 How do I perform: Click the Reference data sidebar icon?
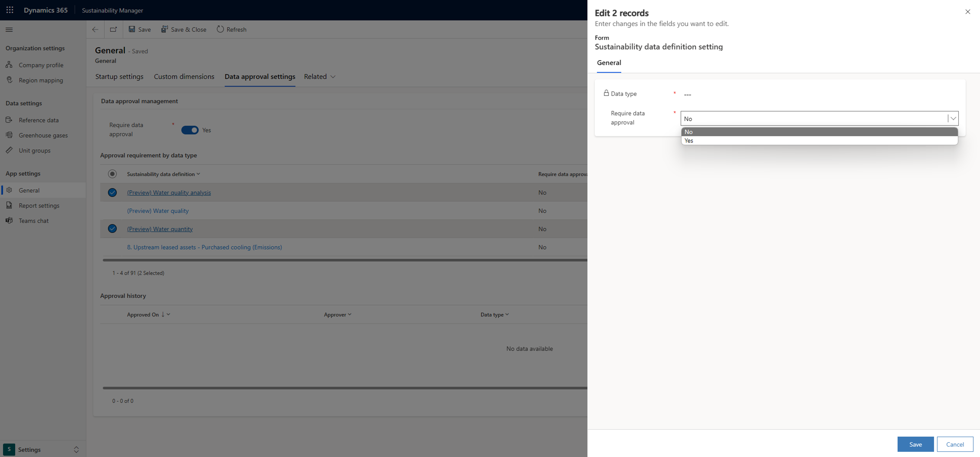[x=9, y=120]
